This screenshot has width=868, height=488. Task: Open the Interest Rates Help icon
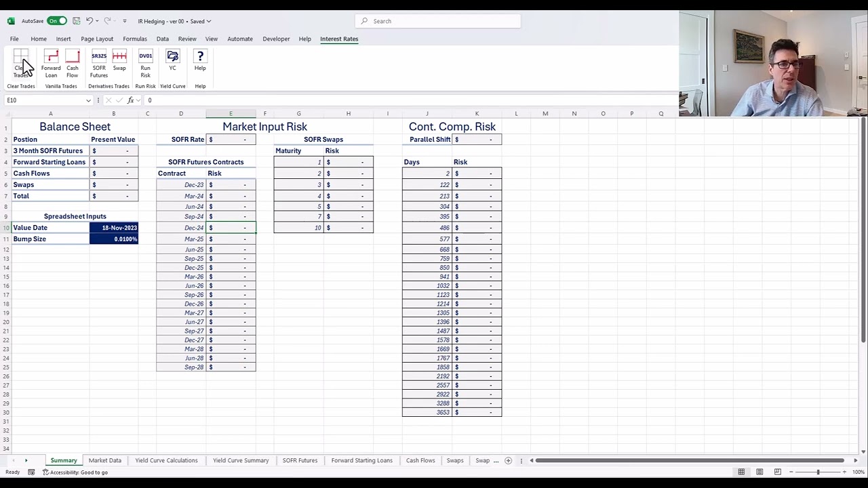click(200, 61)
